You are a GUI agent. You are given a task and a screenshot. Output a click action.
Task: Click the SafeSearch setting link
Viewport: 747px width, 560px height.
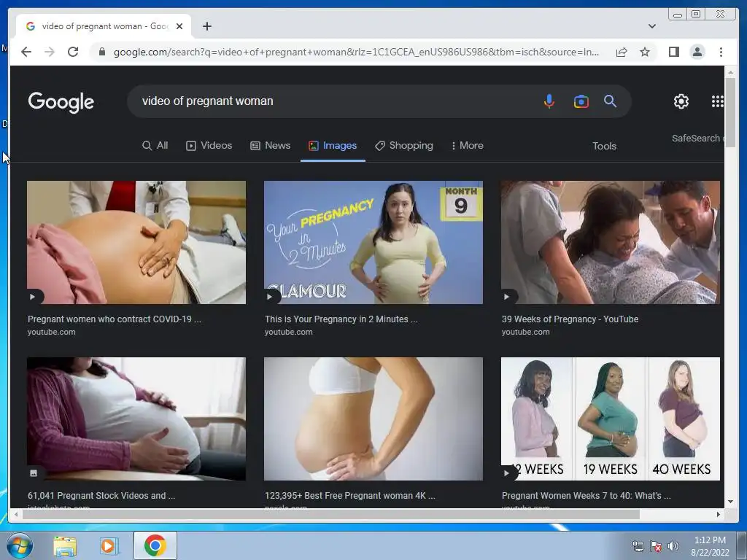tap(697, 138)
